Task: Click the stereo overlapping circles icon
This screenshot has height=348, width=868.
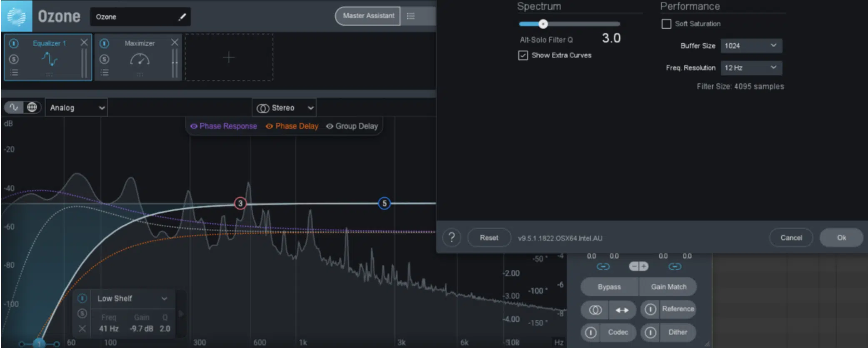Action: pos(595,310)
